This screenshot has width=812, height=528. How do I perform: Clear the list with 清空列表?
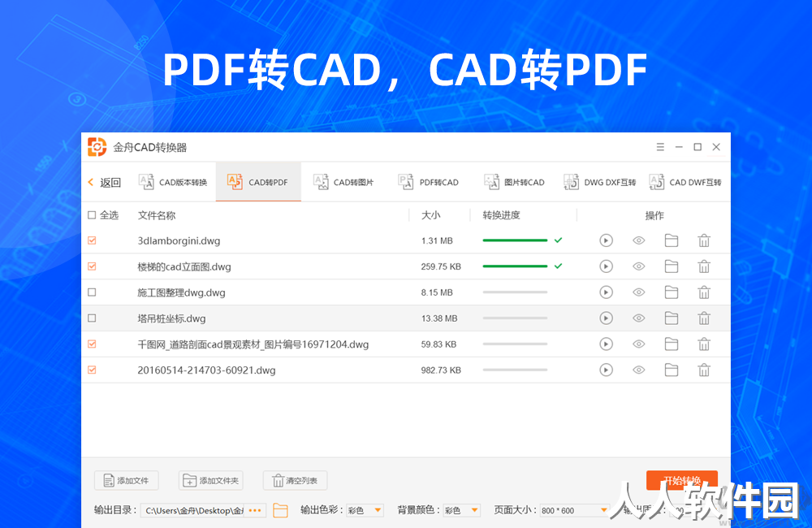(x=296, y=480)
